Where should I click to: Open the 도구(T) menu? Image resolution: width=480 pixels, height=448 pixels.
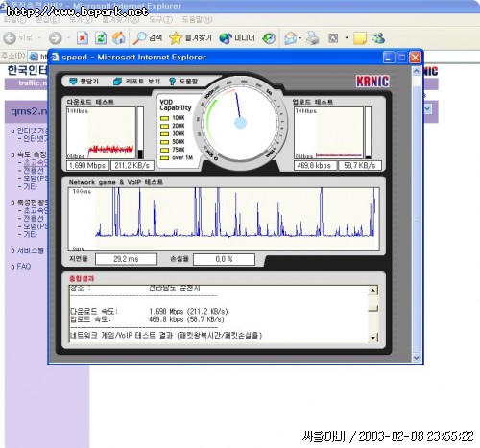point(160,19)
